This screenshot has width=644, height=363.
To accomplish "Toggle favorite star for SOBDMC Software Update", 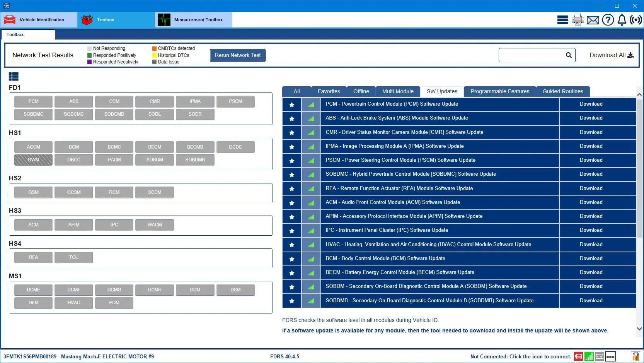I will click(x=292, y=175).
